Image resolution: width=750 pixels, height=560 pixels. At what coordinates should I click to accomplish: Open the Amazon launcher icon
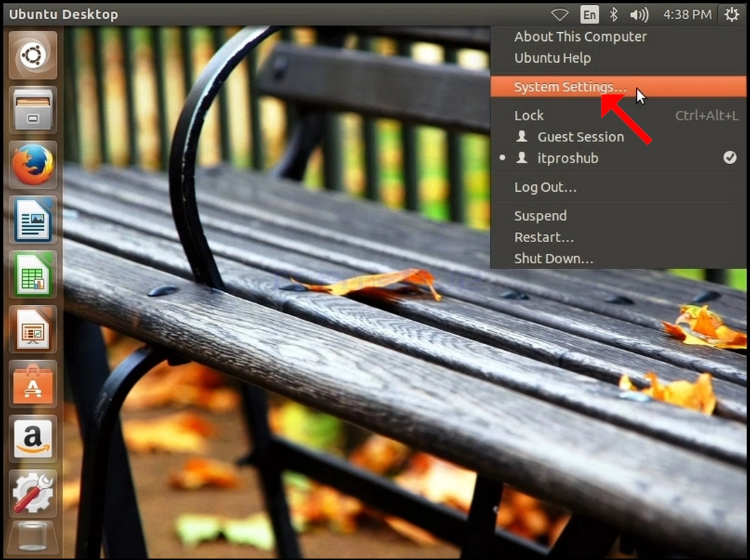(33, 439)
